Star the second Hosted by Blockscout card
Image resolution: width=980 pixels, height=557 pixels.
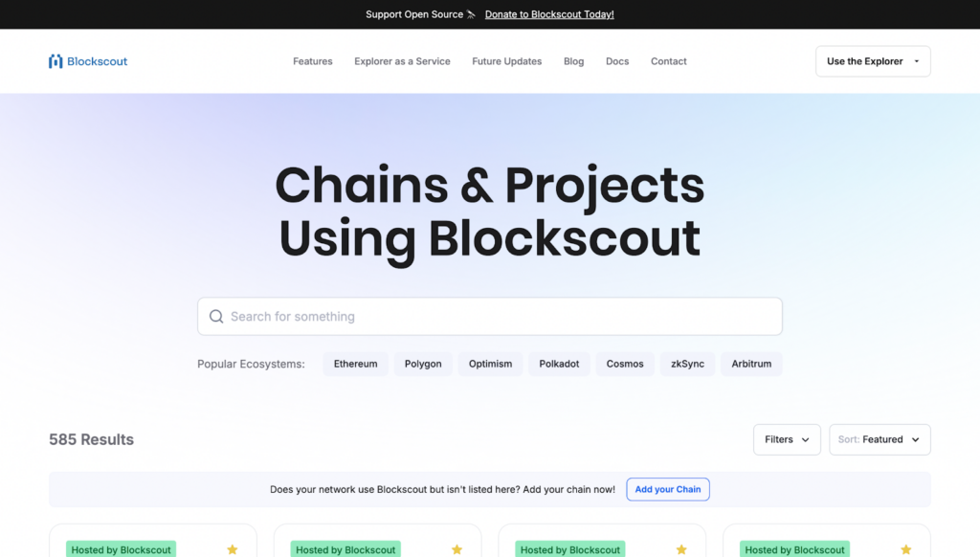[457, 549]
